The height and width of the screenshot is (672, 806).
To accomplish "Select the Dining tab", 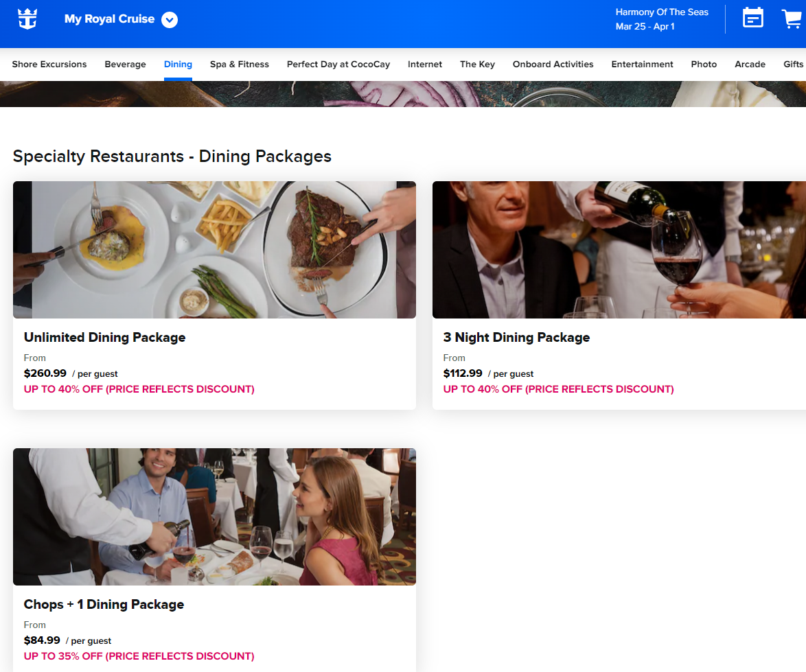I will pyautogui.click(x=178, y=65).
